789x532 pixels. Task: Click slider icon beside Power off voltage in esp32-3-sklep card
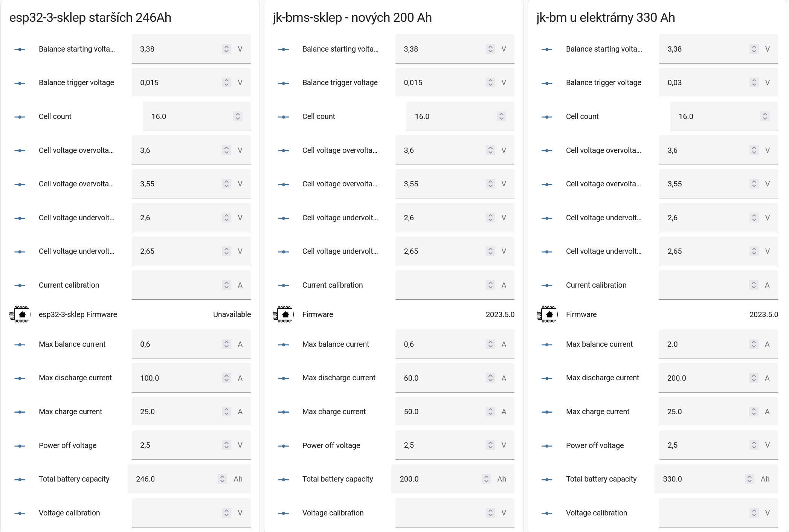click(x=20, y=446)
